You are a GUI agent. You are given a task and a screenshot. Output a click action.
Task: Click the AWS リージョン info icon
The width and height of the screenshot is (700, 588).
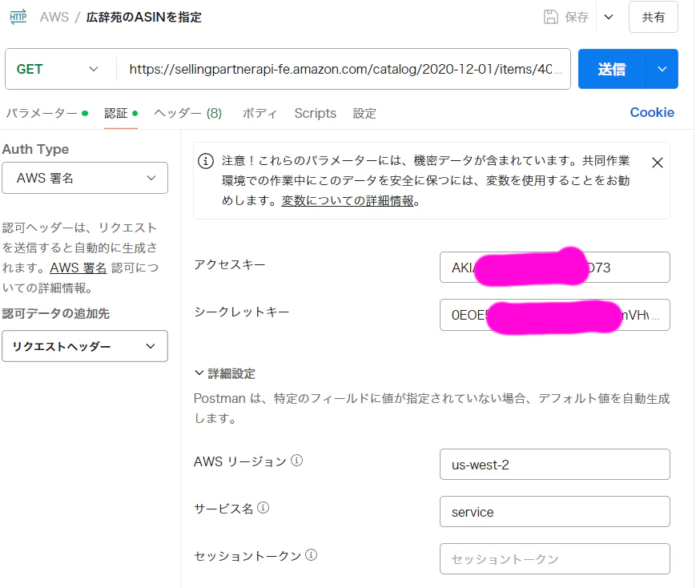coord(297,461)
